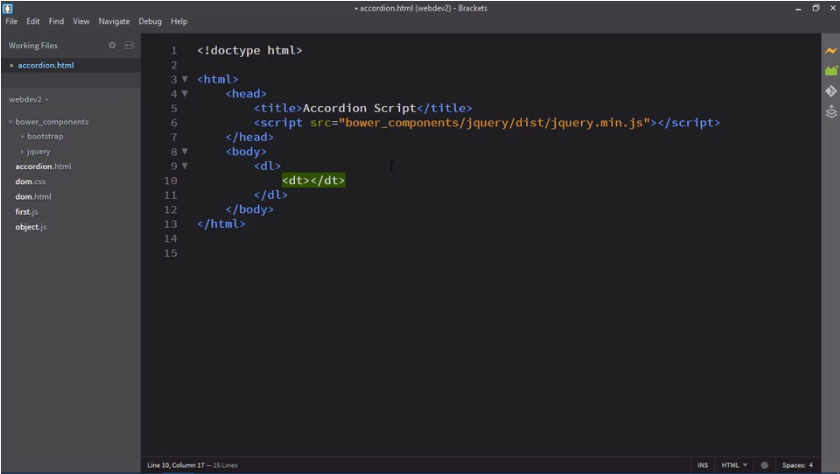
Task: Toggle INS insert mode indicator
Action: pyautogui.click(x=702, y=465)
